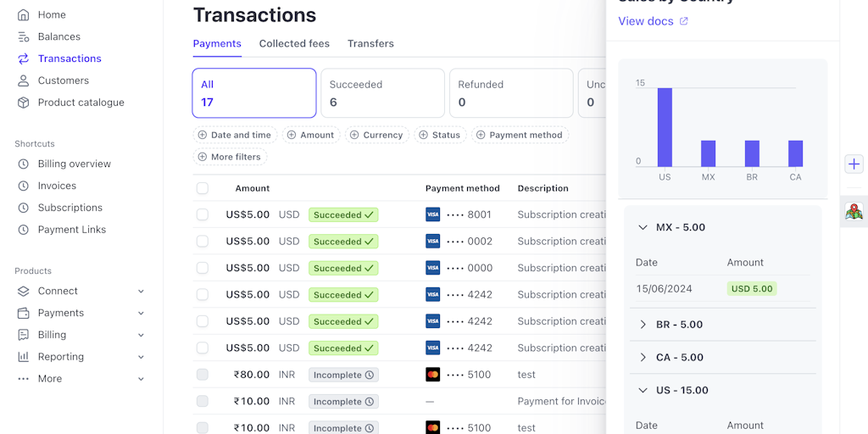Open Balances via its sidebar icon
The image size is (868, 434).
(x=23, y=37)
